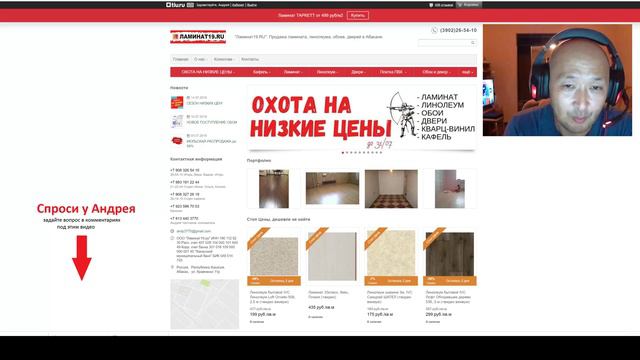Click price 175 руб./кв.м
This screenshot has height=360, width=640.
click(380, 314)
